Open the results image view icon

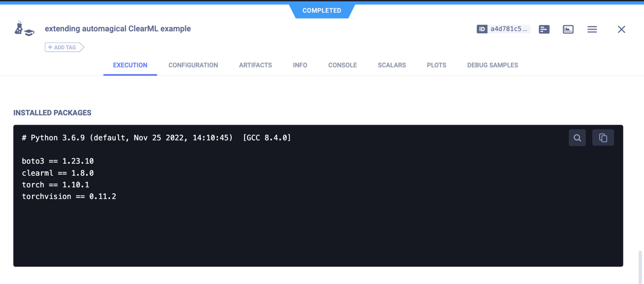pos(568,30)
